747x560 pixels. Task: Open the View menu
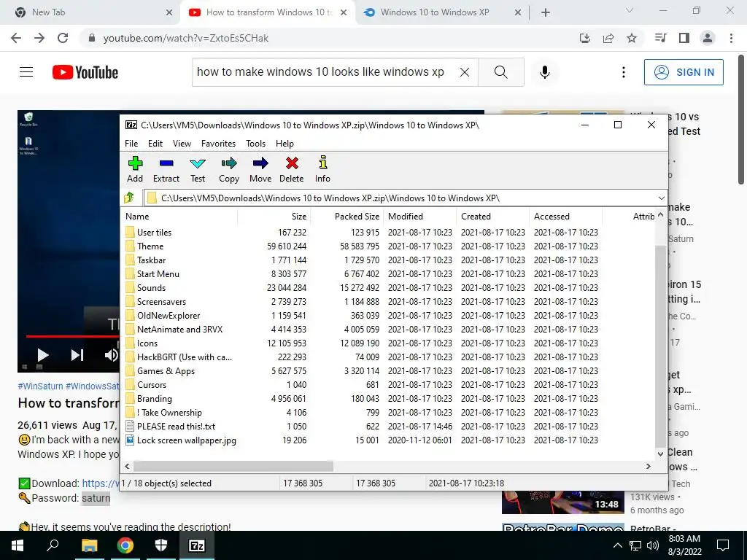[x=182, y=144]
